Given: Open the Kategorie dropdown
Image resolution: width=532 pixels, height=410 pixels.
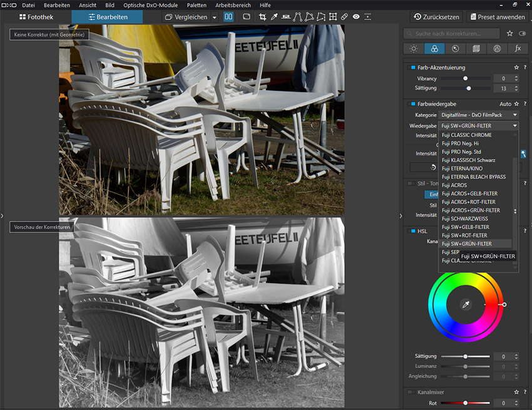Looking at the screenshot, I should pyautogui.click(x=479, y=115).
